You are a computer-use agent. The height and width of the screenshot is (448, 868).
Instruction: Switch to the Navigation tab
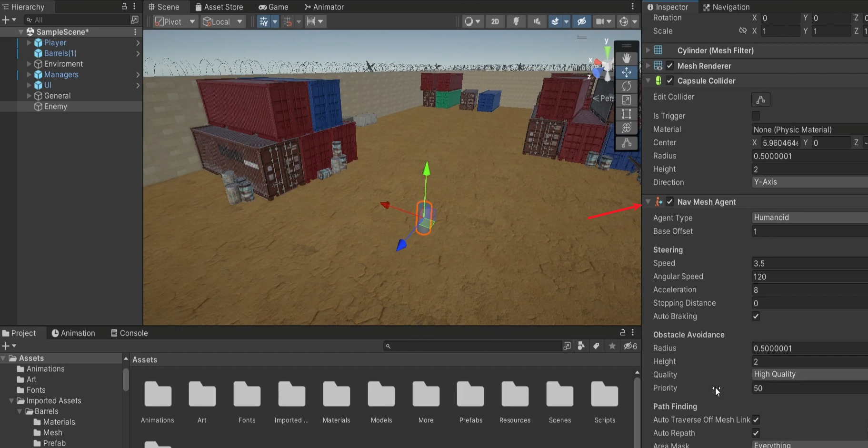pyautogui.click(x=727, y=7)
